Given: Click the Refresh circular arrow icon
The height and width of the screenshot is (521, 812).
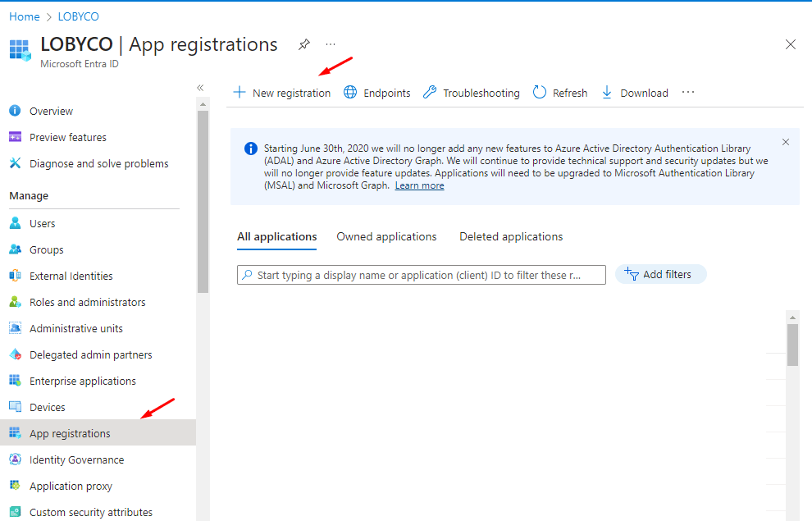Looking at the screenshot, I should (540, 92).
